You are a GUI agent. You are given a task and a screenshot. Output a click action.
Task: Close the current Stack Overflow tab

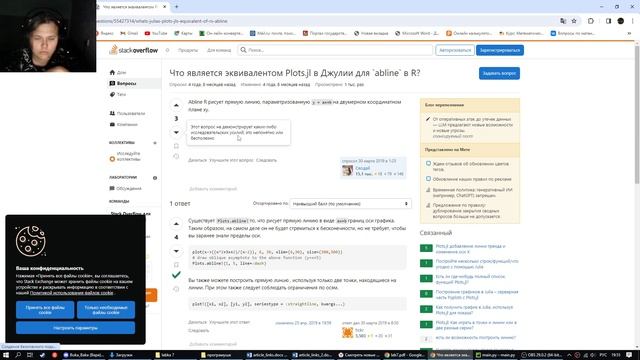[164, 7]
